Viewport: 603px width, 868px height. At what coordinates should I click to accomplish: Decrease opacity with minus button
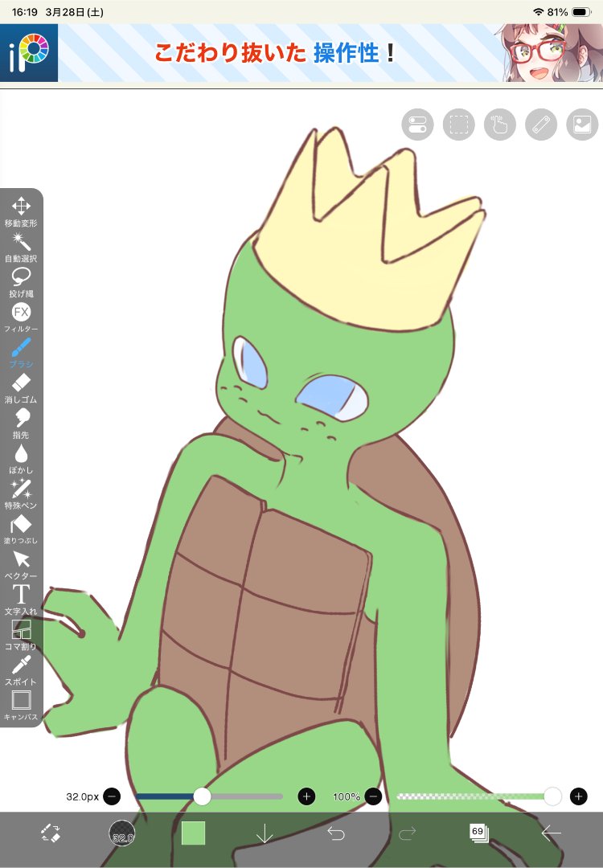coord(373,796)
